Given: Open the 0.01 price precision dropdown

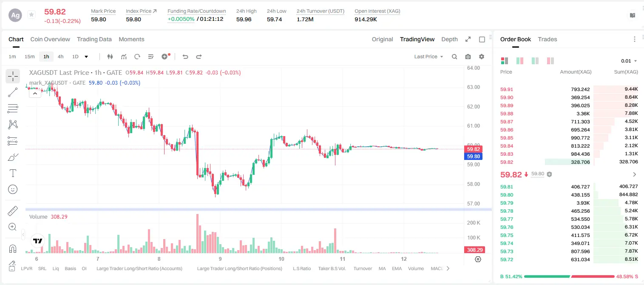Looking at the screenshot, I should coord(629,61).
